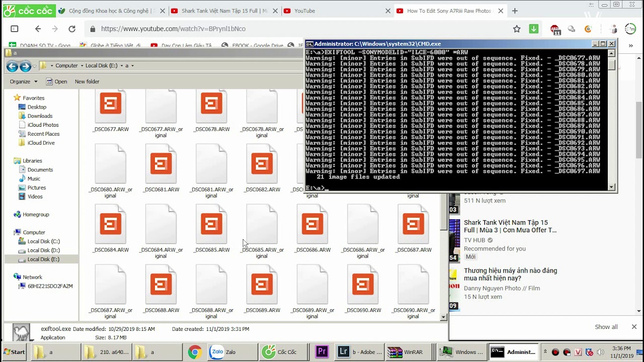Viewport: 644px width, 362px height.
Task: Click Show all downloads
Action: click(606, 327)
